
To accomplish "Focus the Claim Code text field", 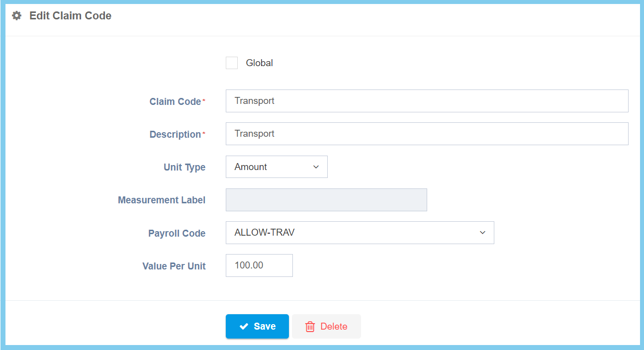I will point(427,101).
